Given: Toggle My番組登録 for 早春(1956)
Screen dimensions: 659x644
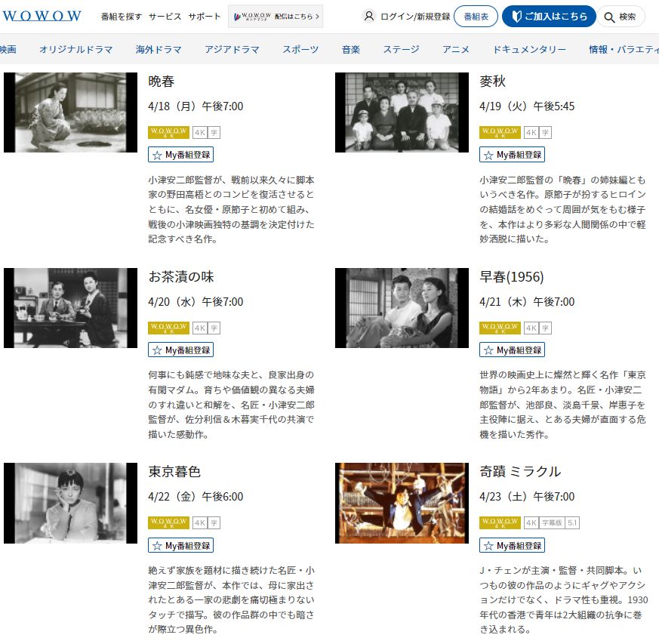Looking at the screenshot, I should [x=512, y=350].
